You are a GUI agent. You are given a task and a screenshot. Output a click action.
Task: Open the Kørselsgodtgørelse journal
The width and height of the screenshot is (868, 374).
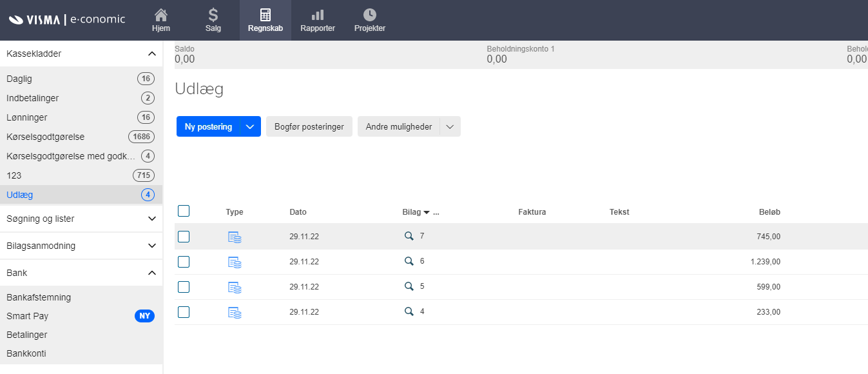coord(81,137)
